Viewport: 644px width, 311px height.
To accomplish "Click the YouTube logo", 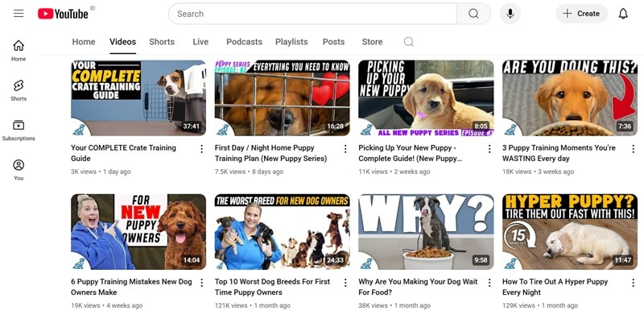I will click(64, 14).
